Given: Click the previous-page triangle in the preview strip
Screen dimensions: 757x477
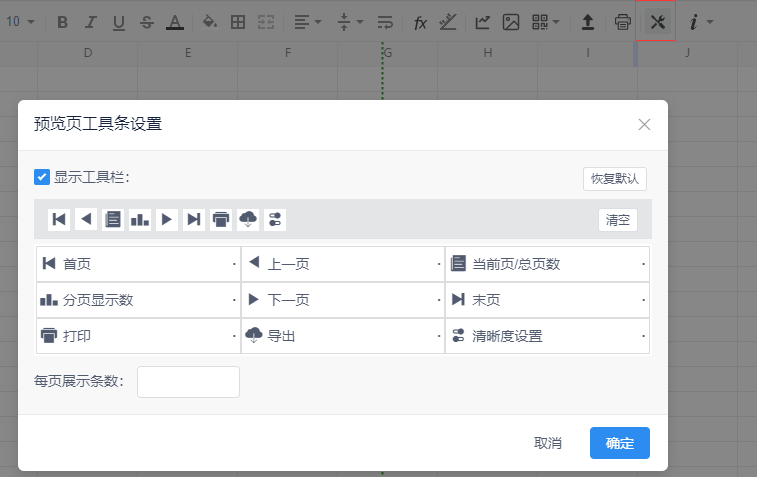Looking at the screenshot, I should point(86,220).
